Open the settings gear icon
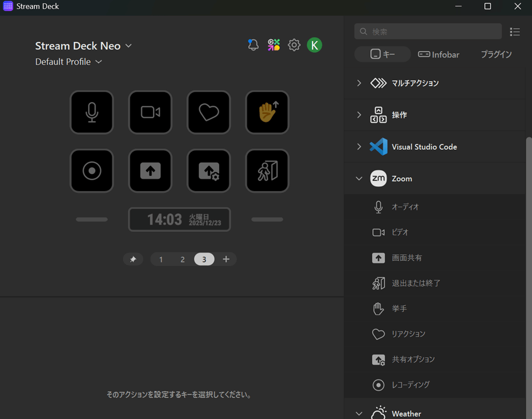 [x=294, y=45]
